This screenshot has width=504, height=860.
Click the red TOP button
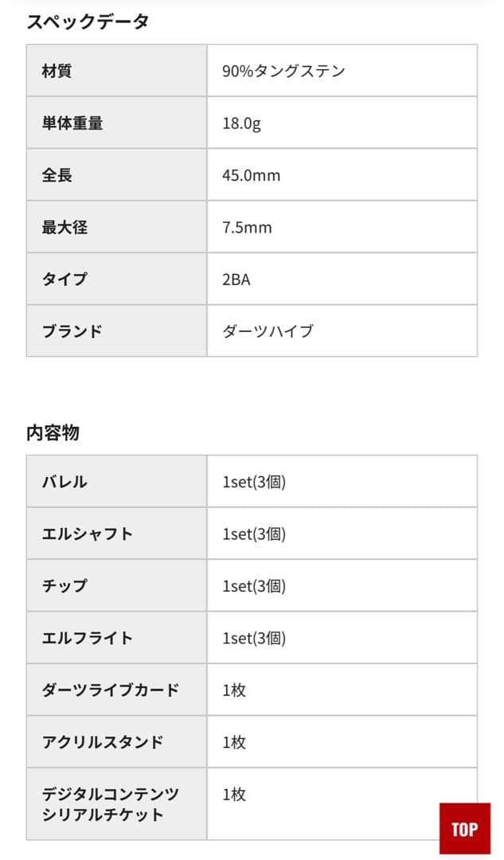[464, 828]
